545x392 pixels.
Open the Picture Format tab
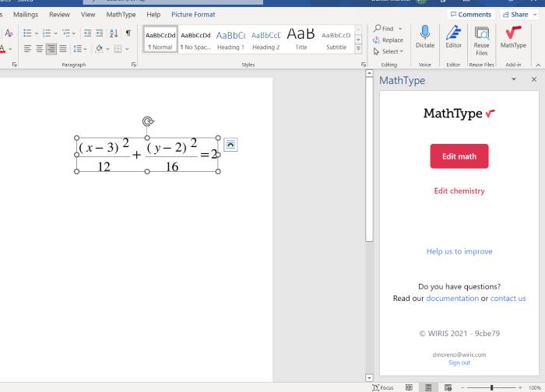tap(193, 15)
